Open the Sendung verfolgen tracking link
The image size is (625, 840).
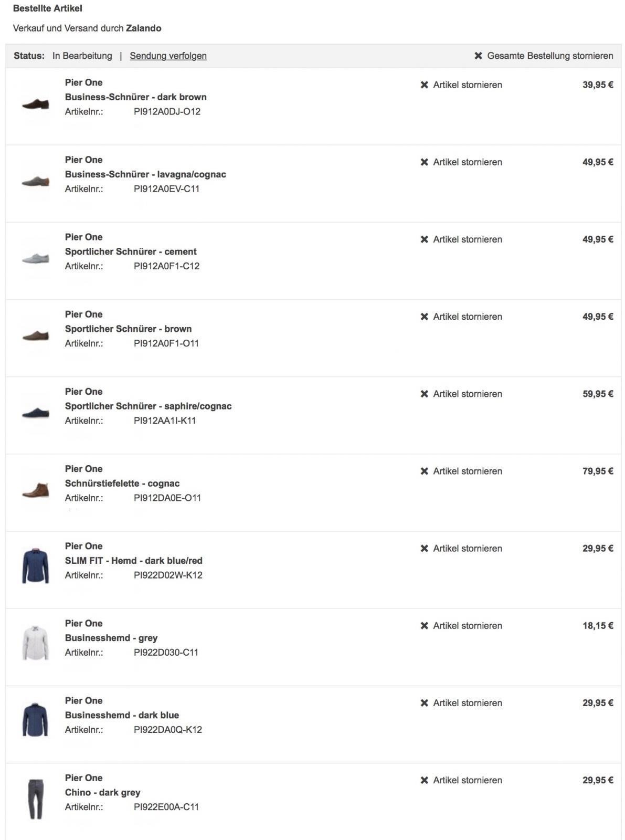click(x=168, y=56)
